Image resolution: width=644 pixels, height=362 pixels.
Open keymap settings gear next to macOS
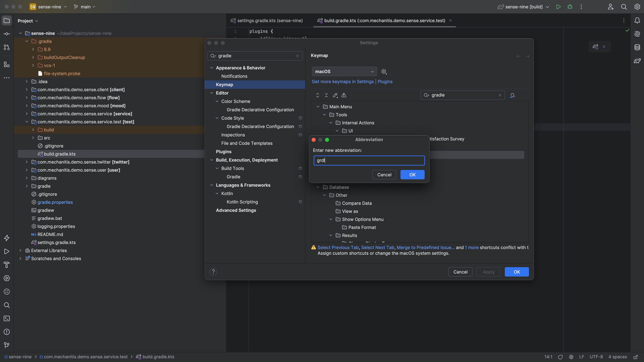coord(384,71)
